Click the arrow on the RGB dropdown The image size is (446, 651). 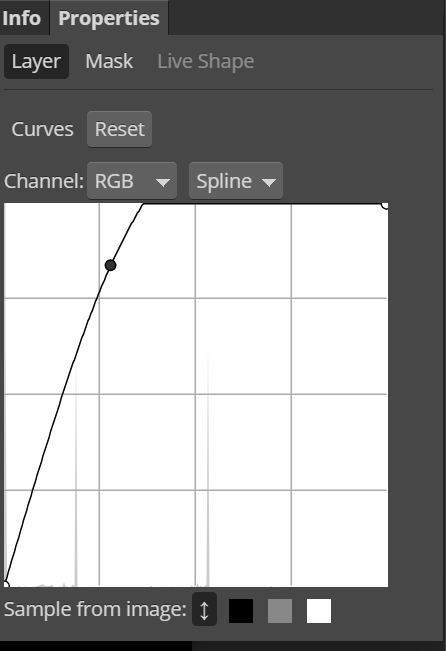163,182
